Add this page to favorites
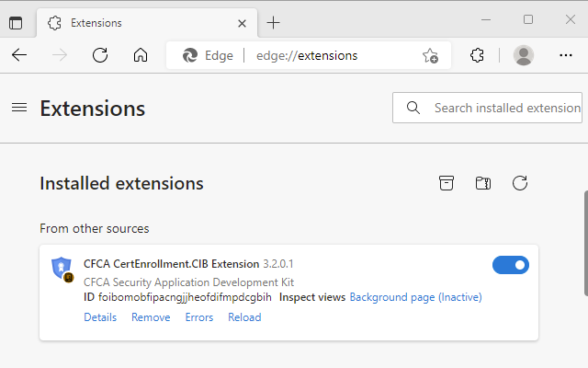 (430, 55)
